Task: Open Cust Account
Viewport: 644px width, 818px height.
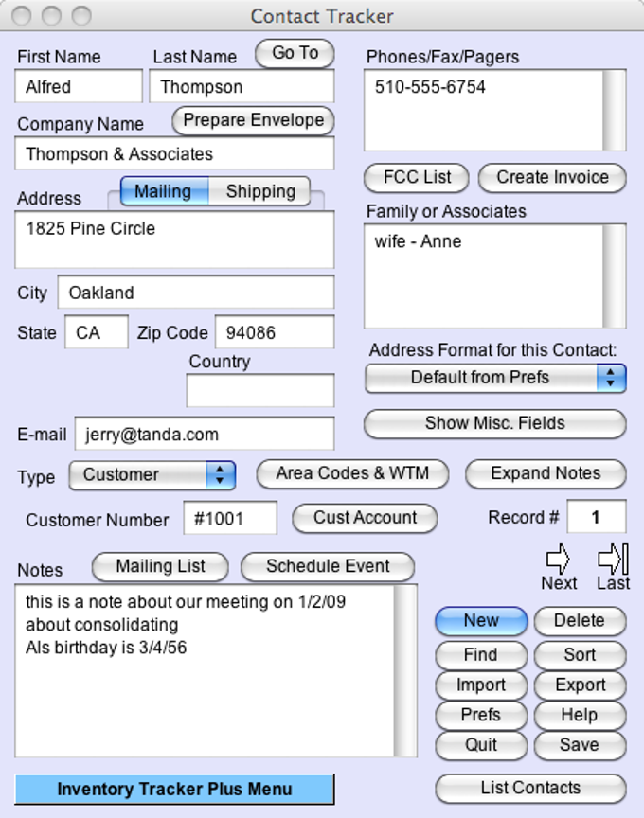Action: [365, 518]
